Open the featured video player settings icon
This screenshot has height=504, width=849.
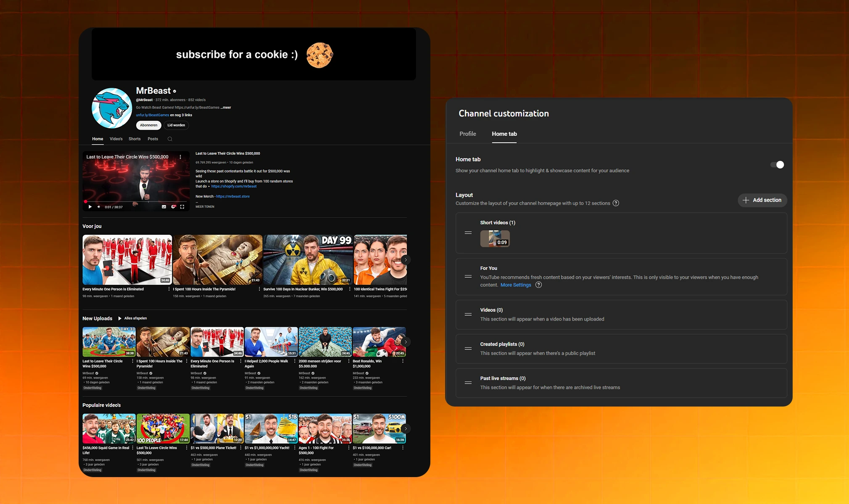click(x=173, y=207)
